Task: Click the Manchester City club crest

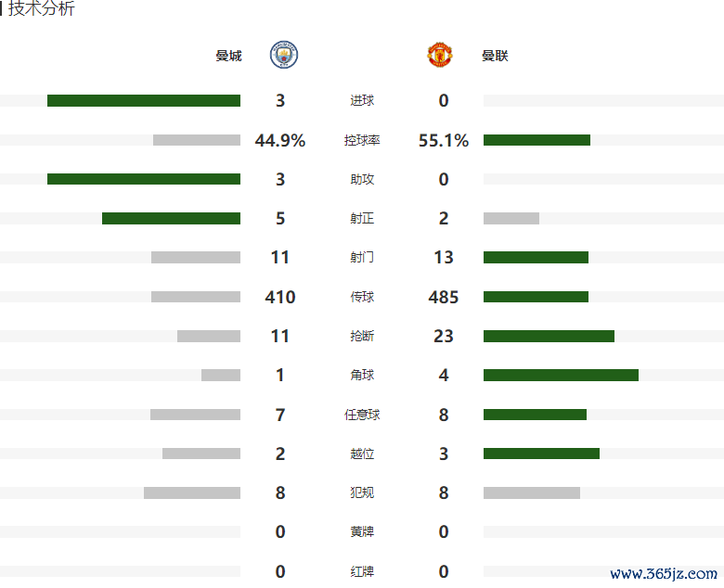Action: (283, 56)
